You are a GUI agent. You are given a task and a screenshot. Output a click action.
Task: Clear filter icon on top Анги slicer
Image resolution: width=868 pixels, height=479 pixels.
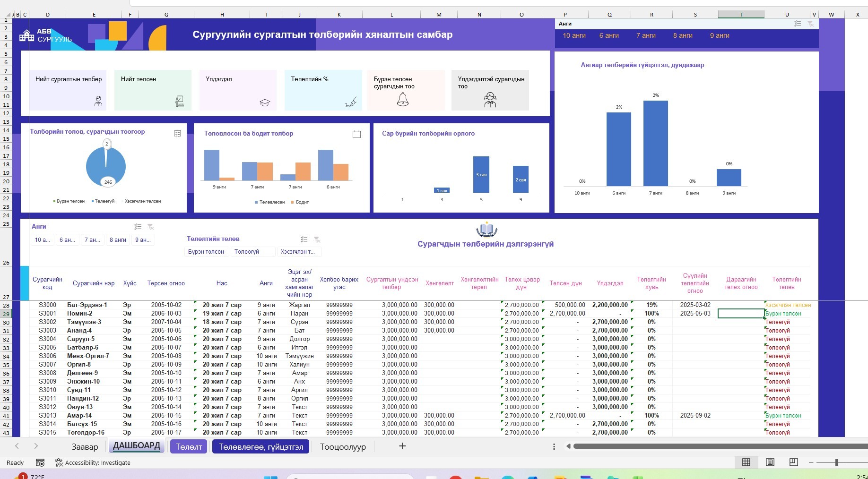click(810, 24)
